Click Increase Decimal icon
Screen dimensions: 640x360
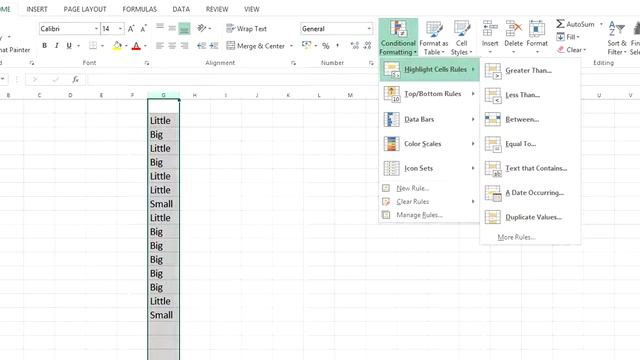coord(355,46)
